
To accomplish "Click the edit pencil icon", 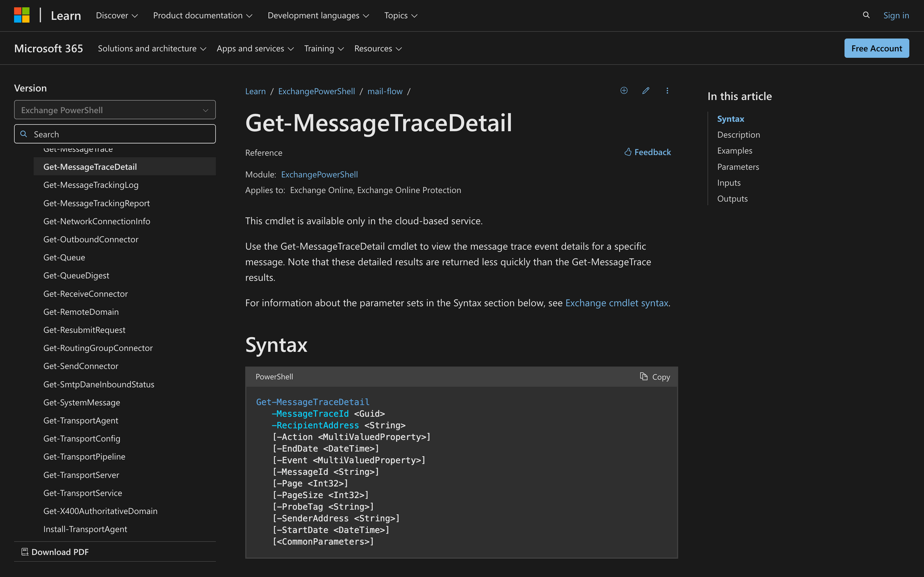I will coord(646,91).
